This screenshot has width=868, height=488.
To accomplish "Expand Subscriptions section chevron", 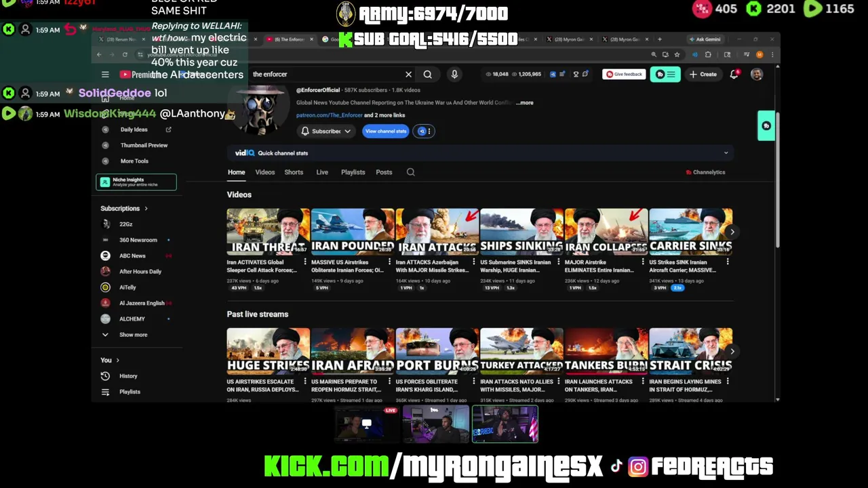I will coord(146,209).
